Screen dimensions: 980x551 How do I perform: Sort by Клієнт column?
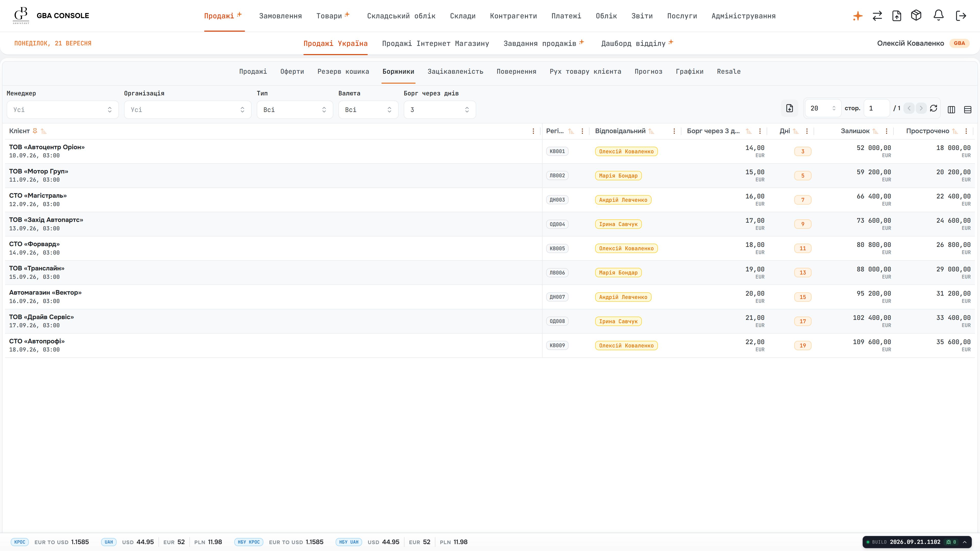click(x=44, y=131)
